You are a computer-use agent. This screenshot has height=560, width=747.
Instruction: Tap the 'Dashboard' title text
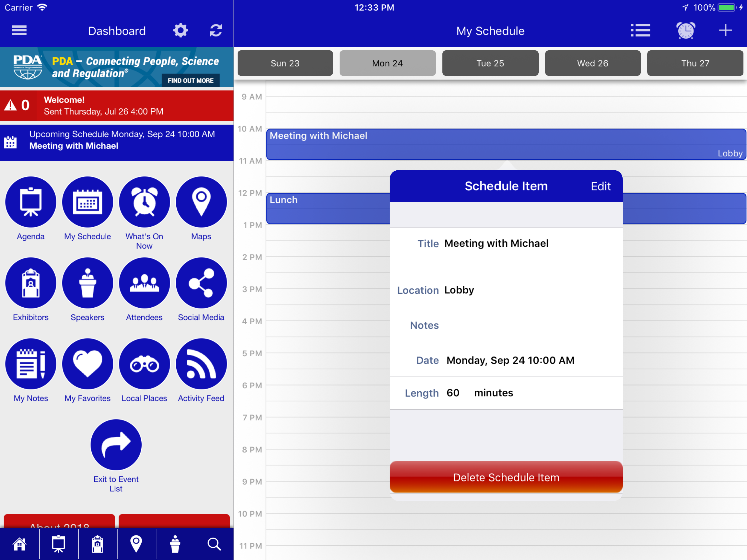pyautogui.click(x=117, y=31)
